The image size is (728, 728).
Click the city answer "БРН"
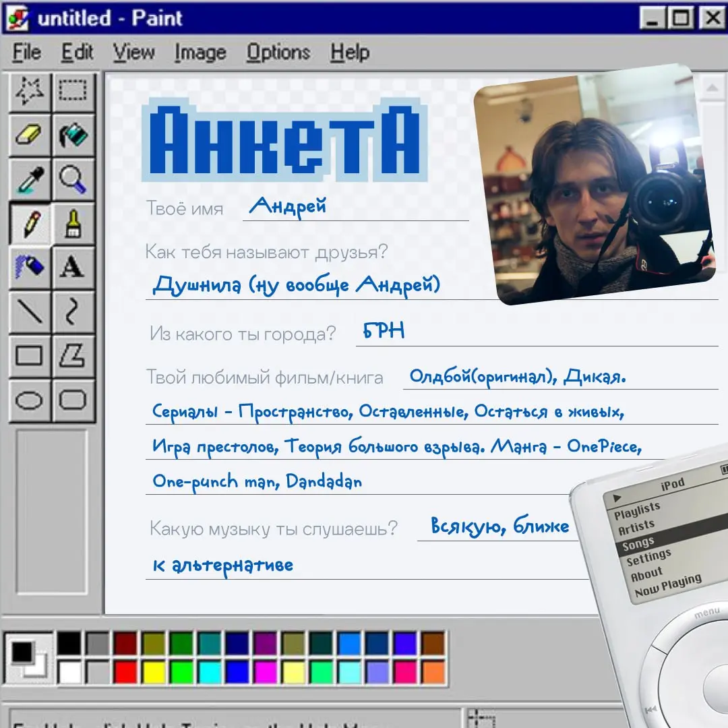point(384,330)
